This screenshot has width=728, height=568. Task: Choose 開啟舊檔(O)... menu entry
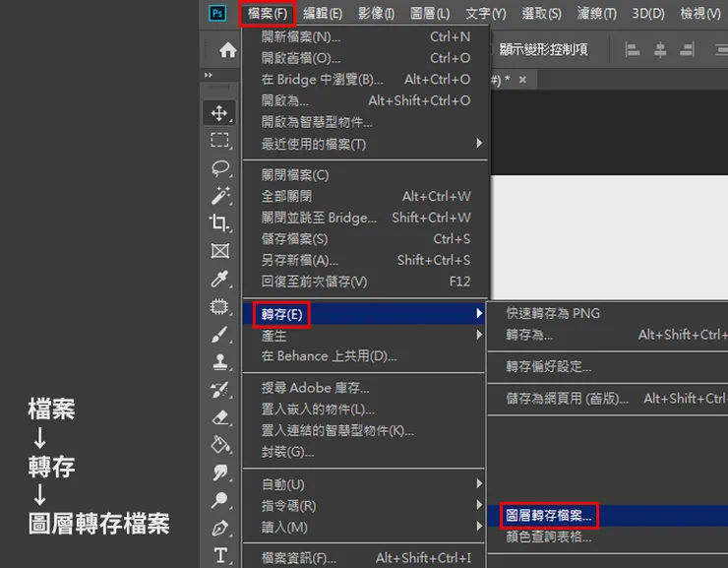click(365, 58)
